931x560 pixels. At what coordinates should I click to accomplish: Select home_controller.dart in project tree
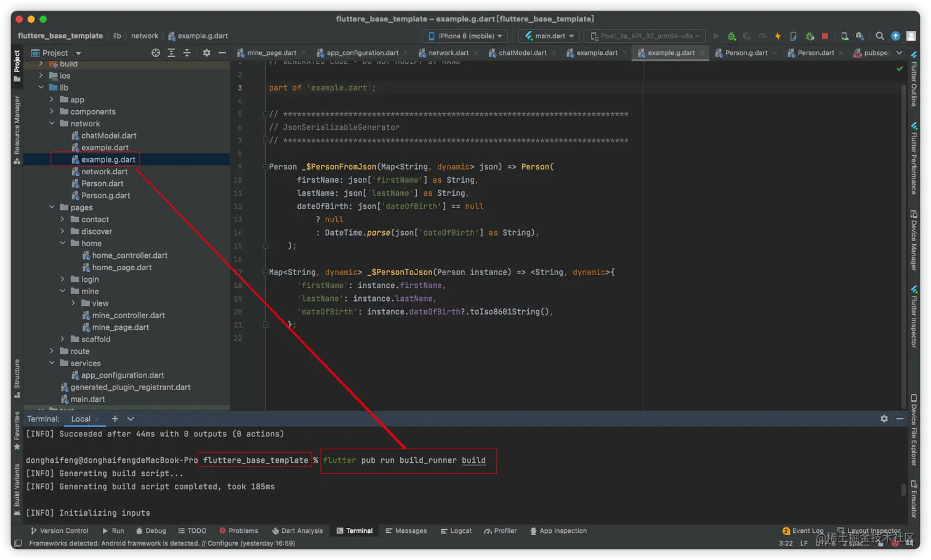[129, 255]
